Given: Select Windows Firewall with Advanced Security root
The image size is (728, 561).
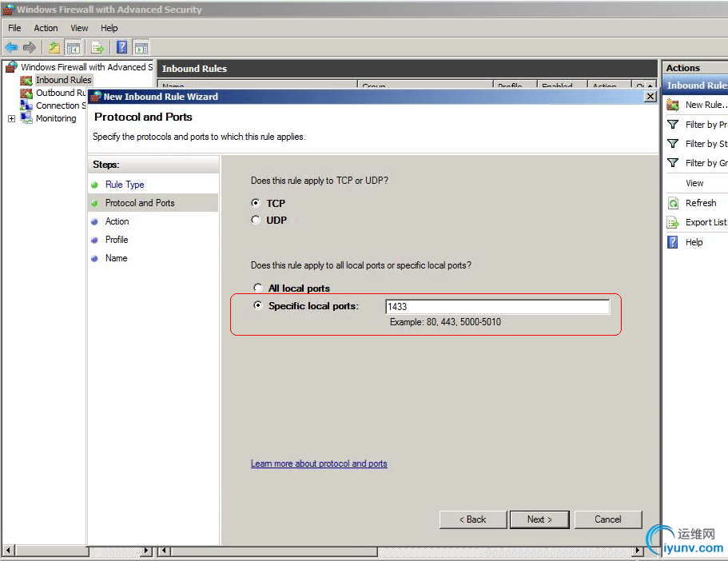Looking at the screenshot, I should coord(86,67).
